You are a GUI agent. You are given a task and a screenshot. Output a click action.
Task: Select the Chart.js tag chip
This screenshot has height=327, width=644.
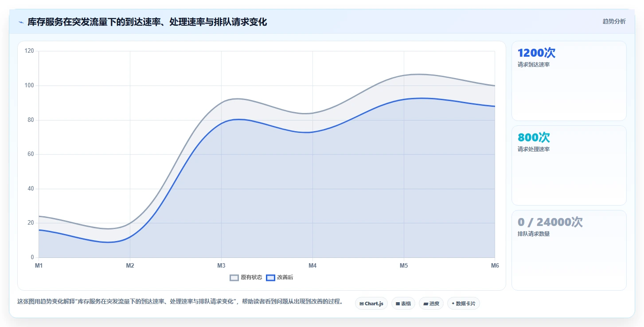click(371, 304)
